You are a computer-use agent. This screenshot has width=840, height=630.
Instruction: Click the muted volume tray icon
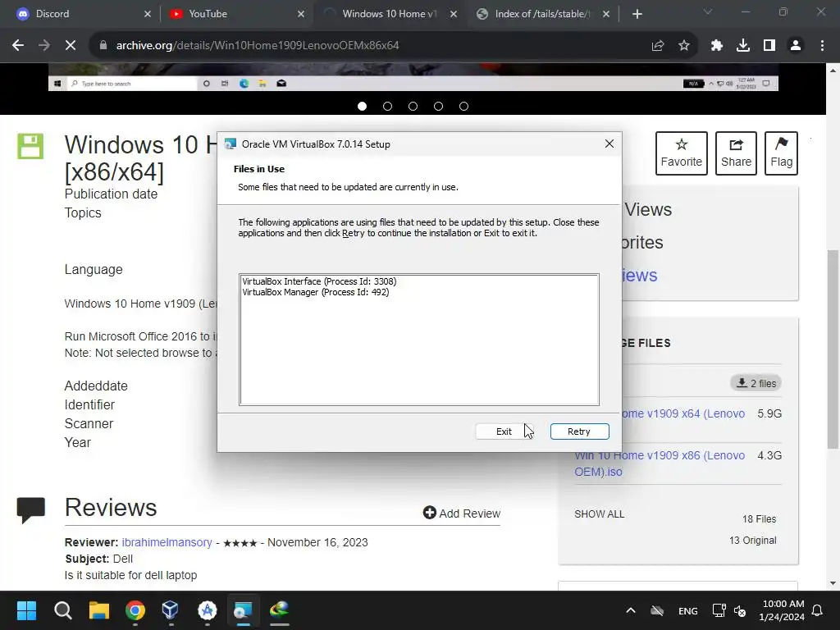coord(740,610)
